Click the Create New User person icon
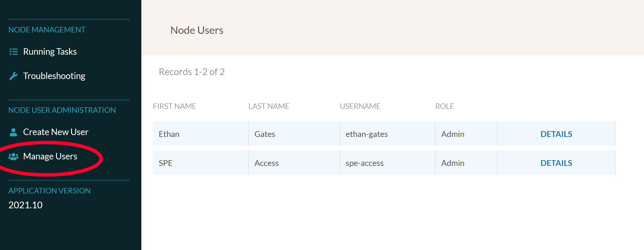 pos(13,132)
